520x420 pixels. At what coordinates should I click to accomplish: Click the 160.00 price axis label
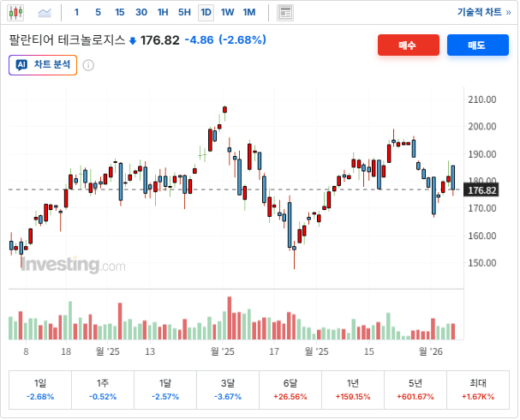click(x=481, y=236)
